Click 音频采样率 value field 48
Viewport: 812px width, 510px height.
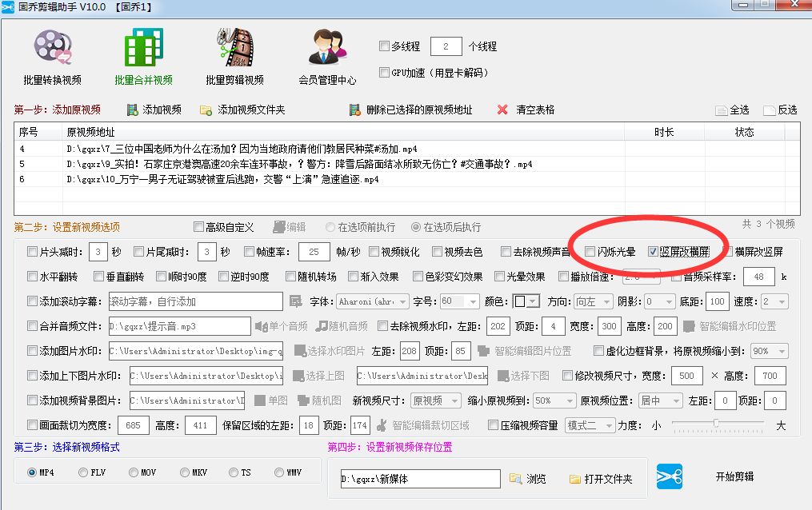point(758,277)
